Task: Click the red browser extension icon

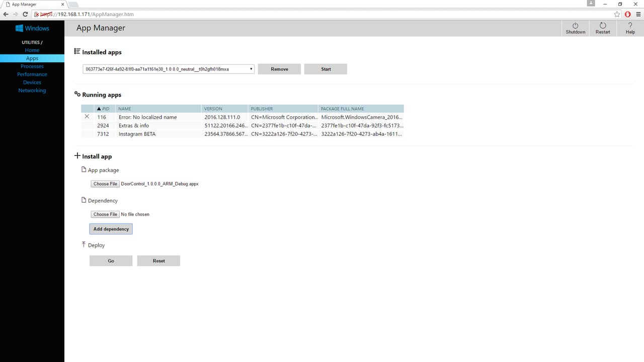Action: pyautogui.click(x=628, y=14)
